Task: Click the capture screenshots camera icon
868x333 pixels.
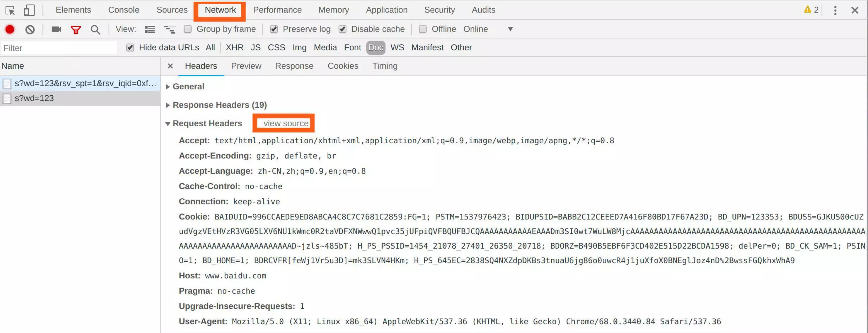Action: pyautogui.click(x=56, y=29)
